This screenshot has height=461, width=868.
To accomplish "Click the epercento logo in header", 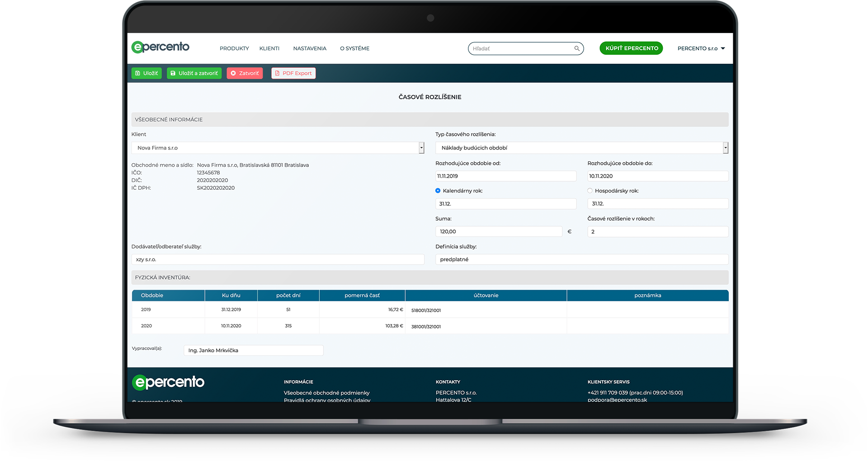I will pos(160,47).
